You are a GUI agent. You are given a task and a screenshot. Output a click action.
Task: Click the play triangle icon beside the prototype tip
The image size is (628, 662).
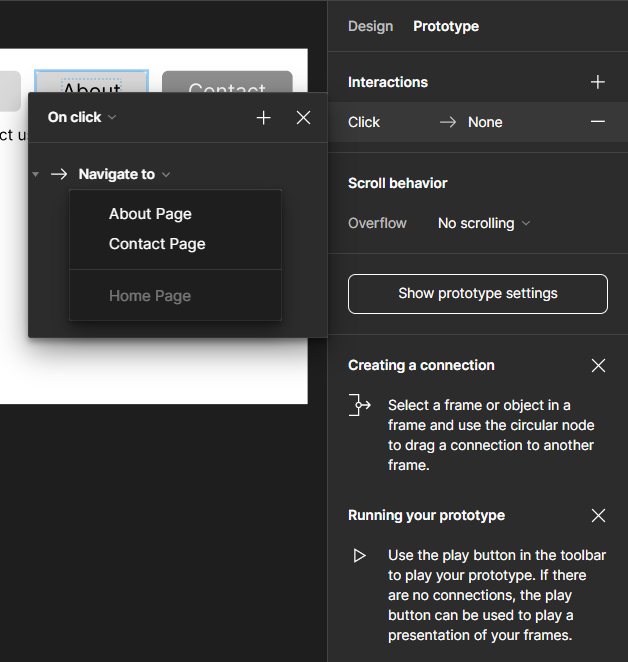[x=360, y=555]
